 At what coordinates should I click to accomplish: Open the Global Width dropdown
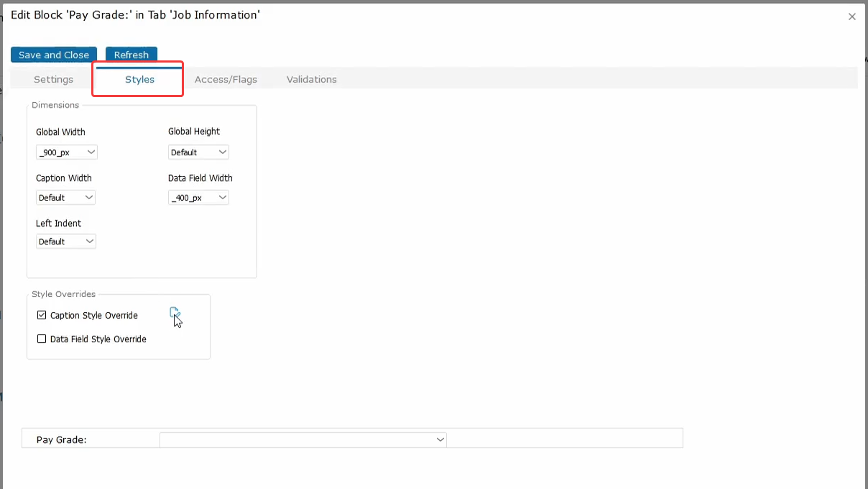(66, 152)
